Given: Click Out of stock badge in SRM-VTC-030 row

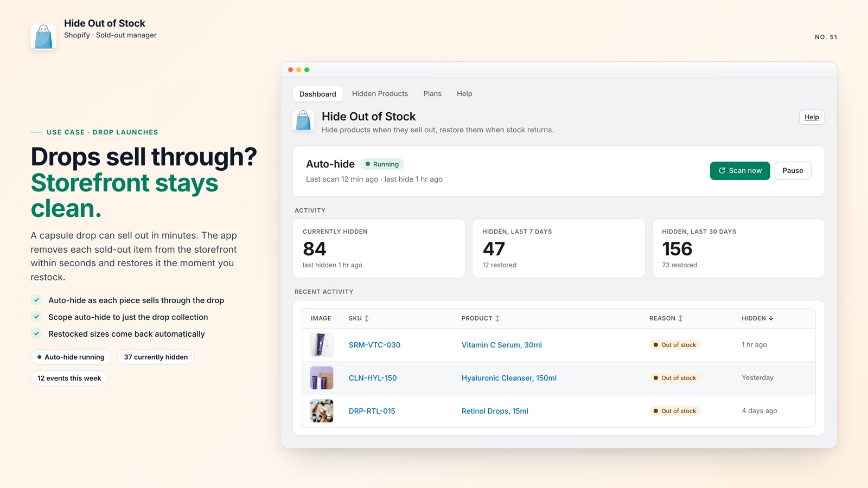Looking at the screenshot, I should click(675, 345).
